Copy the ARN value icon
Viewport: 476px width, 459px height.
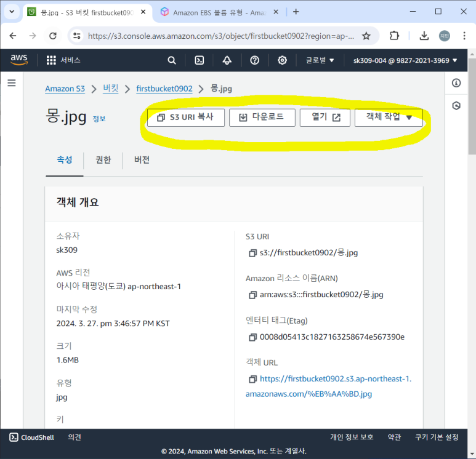click(252, 295)
